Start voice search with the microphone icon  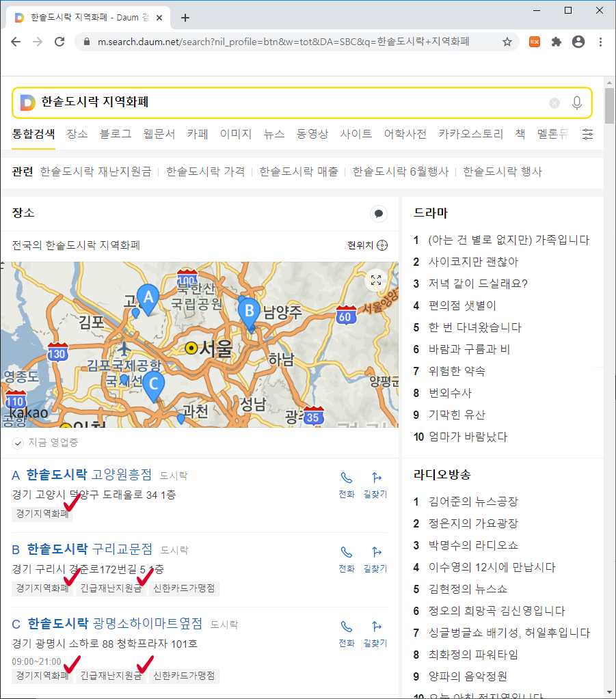click(x=577, y=103)
